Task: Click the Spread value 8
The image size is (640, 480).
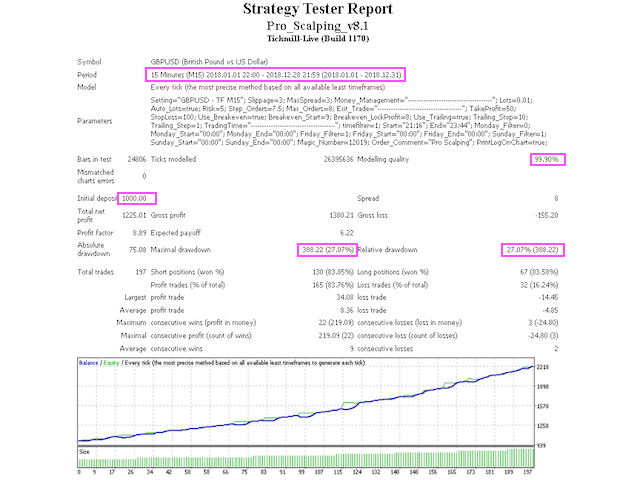Action: [x=556, y=198]
